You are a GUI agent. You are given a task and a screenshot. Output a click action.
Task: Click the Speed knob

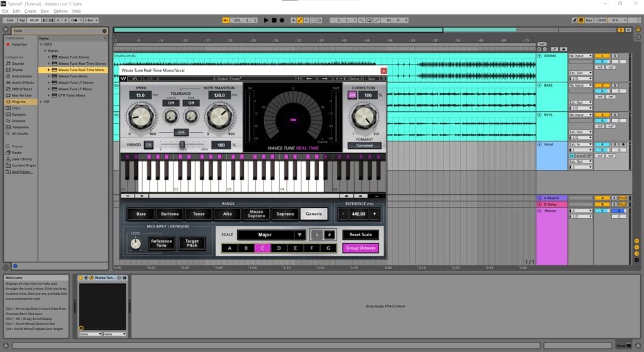pos(140,116)
